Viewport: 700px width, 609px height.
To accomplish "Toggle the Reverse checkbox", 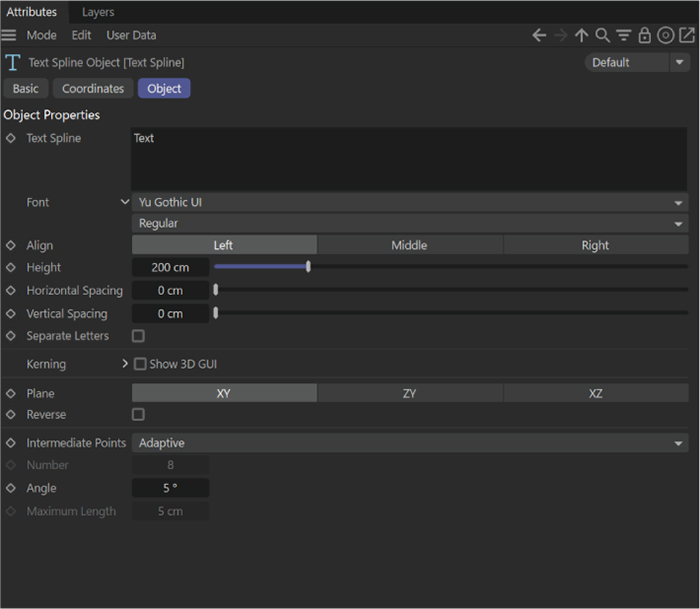I will [x=138, y=414].
